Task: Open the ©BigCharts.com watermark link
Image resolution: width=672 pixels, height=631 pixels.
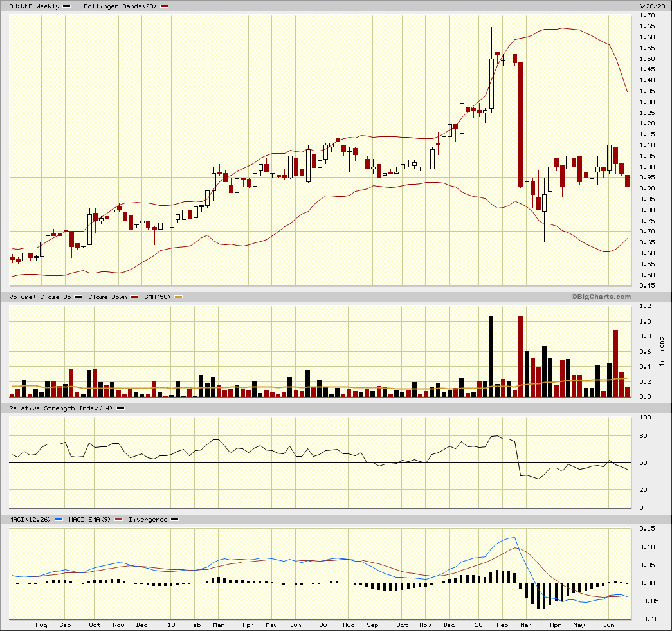Action: pyautogui.click(x=600, y=297)
